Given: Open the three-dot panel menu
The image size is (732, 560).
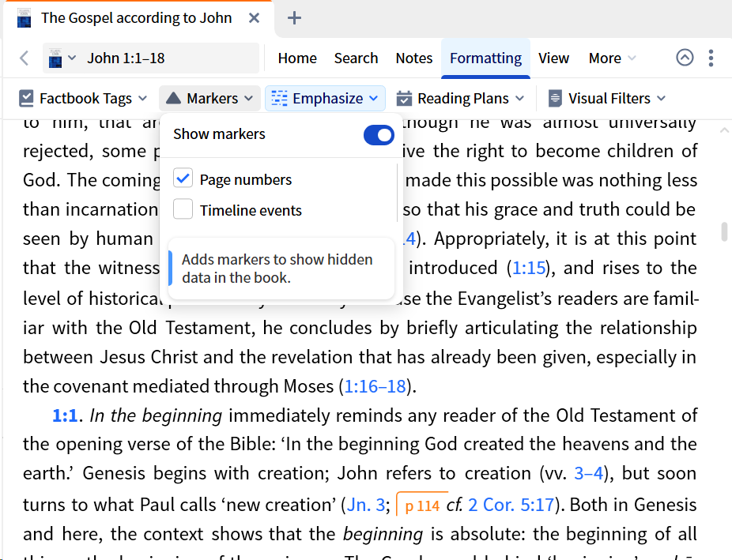Looking at the screenshot, I should (711, 58).
